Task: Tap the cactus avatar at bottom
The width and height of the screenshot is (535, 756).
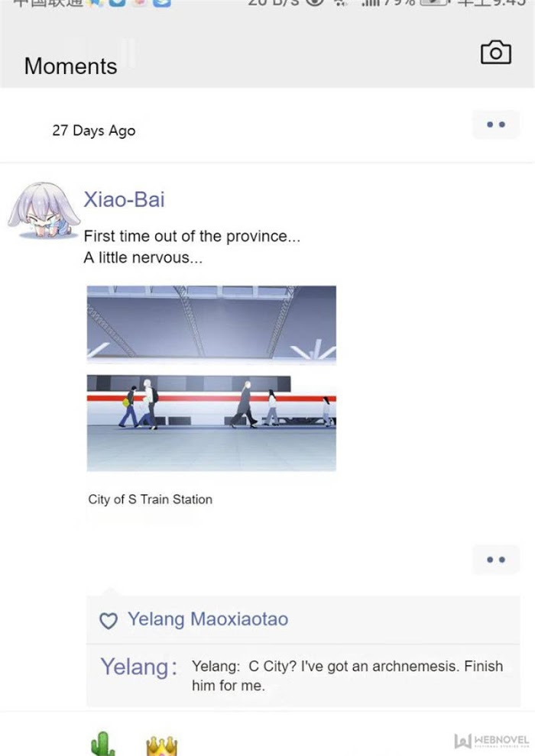Action: [x=102, y=744]
